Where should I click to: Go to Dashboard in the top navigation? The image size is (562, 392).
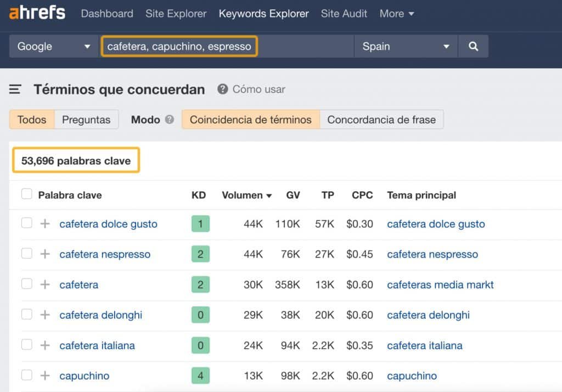click(x=107, y=14)
